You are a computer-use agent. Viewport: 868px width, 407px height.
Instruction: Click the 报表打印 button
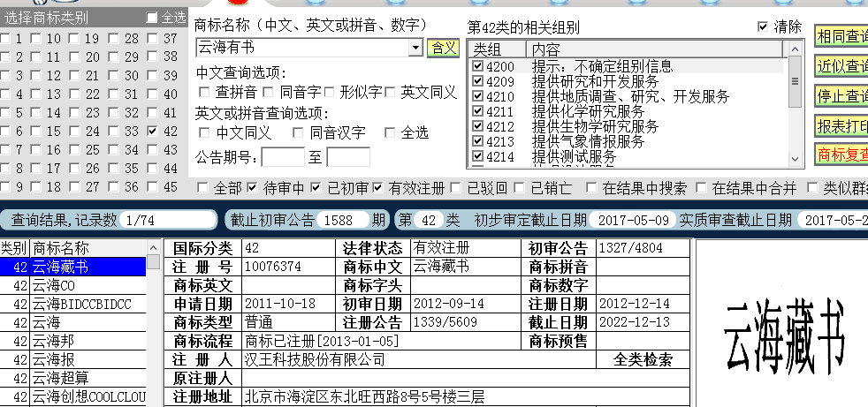click(x=841, y=125)
